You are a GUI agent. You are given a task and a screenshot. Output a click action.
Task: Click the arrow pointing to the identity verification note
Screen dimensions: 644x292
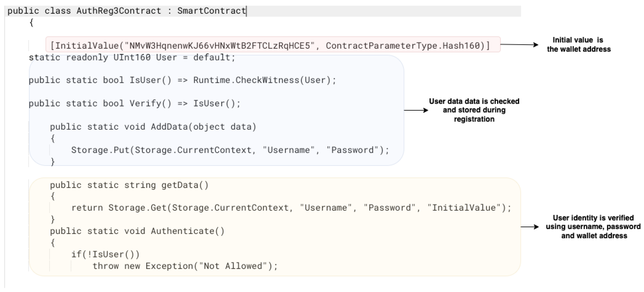(530, 227)
